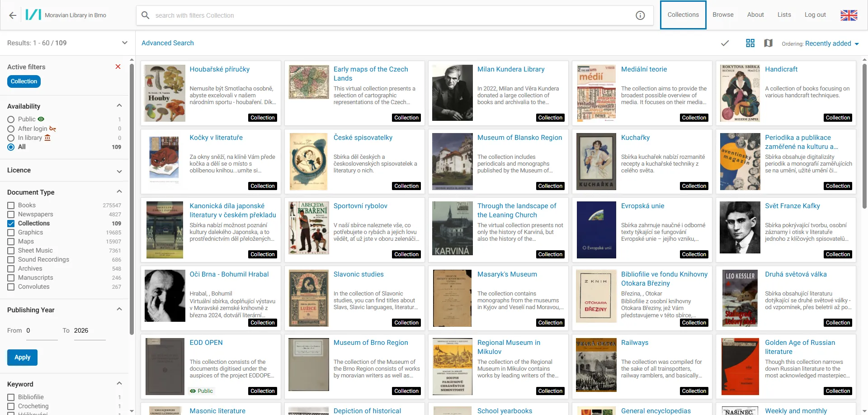Open the search info icon

tap(640, 15)
